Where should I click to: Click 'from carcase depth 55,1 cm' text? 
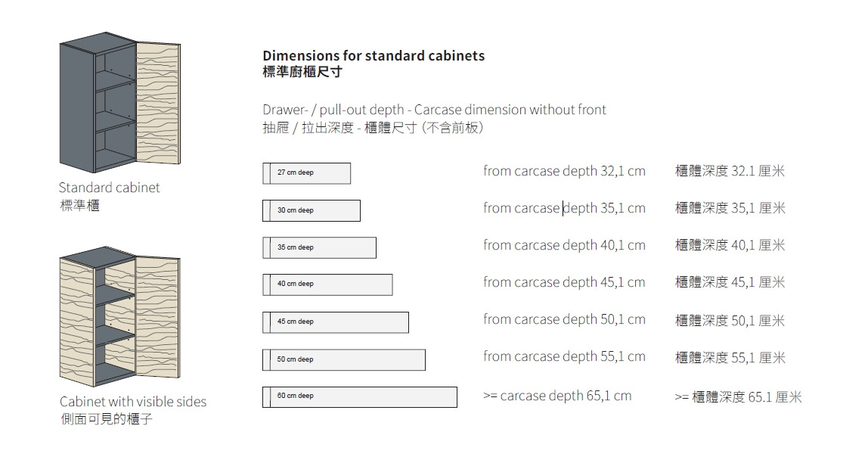point(564,356)
